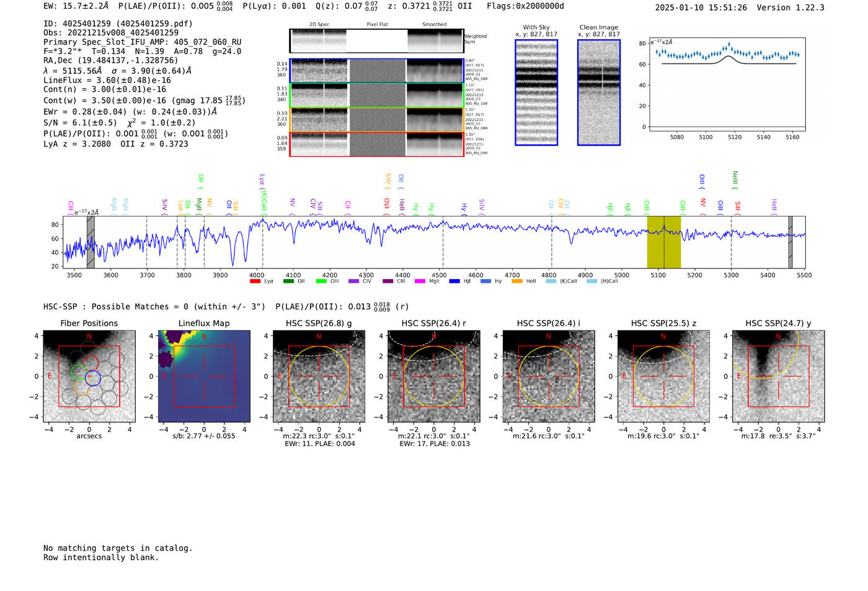Click the purple CIV legend swatch

coord(354,281)
